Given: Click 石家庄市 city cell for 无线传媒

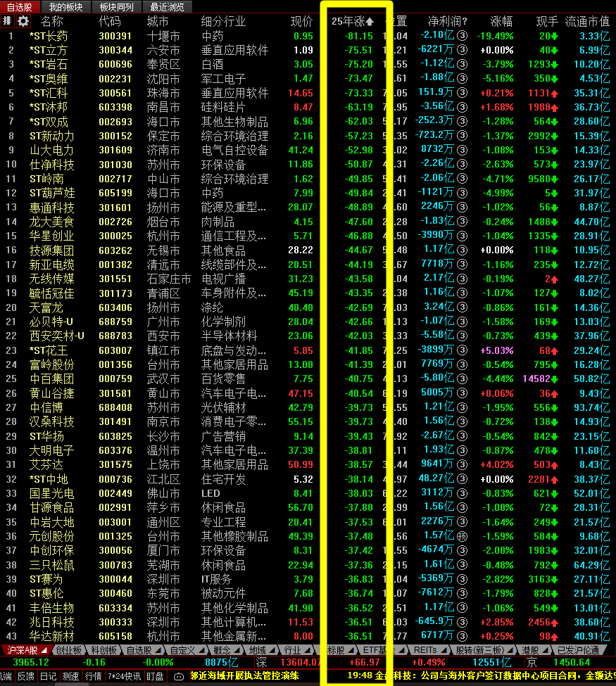Looking at the screenshot, I should (x=169, y=279).
